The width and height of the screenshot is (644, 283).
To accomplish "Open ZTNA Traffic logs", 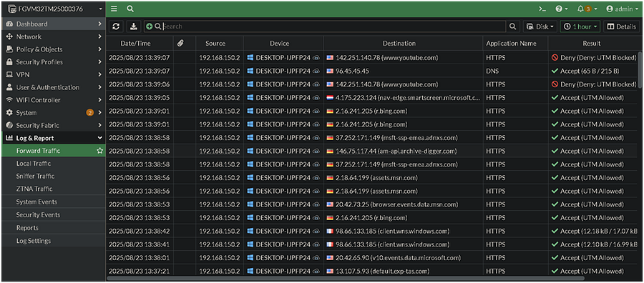I will pyautogui.click(x=53, y=189).
